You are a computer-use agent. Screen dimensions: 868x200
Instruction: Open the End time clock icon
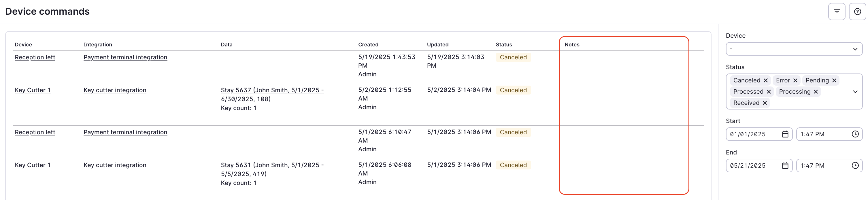coord(856,165)
